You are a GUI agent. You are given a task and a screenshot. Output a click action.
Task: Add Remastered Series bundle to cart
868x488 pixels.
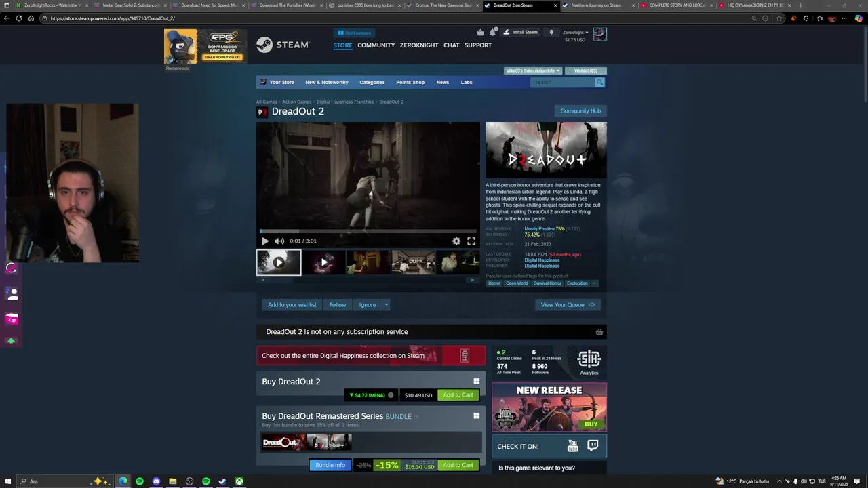[x=458, y=465]
